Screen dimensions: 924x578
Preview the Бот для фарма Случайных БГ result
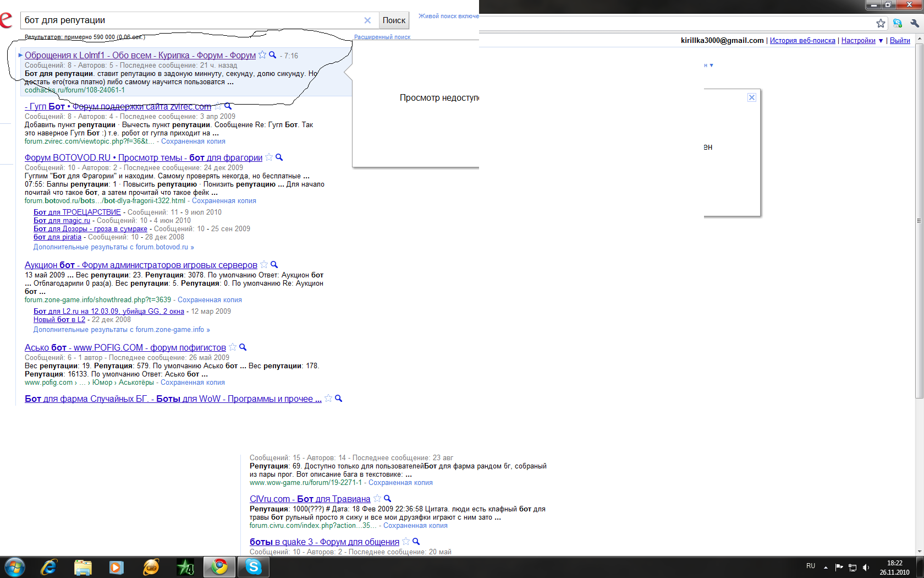point(338,399)
